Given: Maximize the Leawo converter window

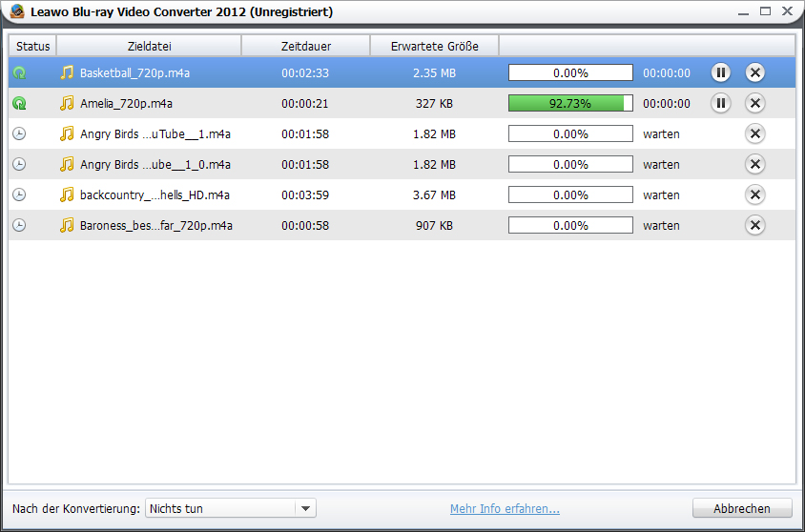Looking at the screenshot, I should [765, 10].
